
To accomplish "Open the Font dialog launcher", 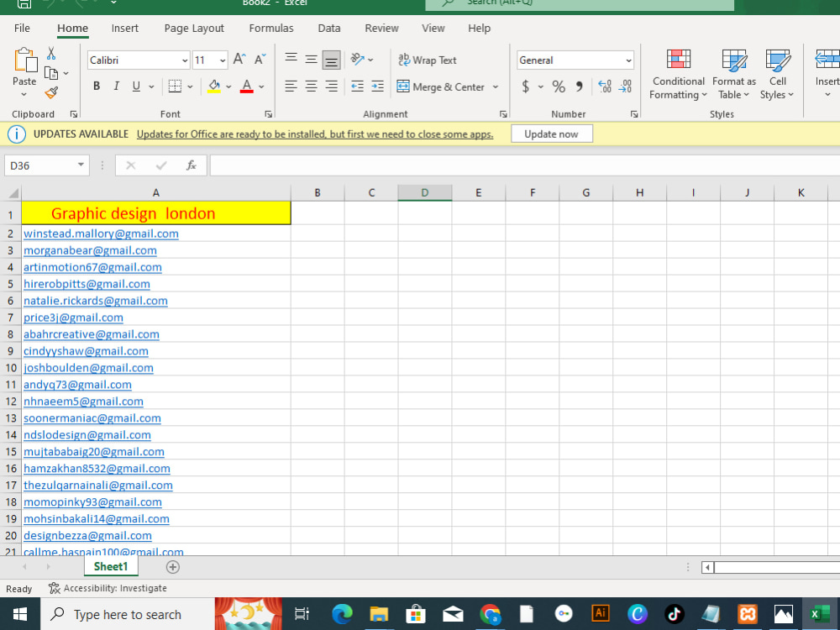I will [268, 114].
